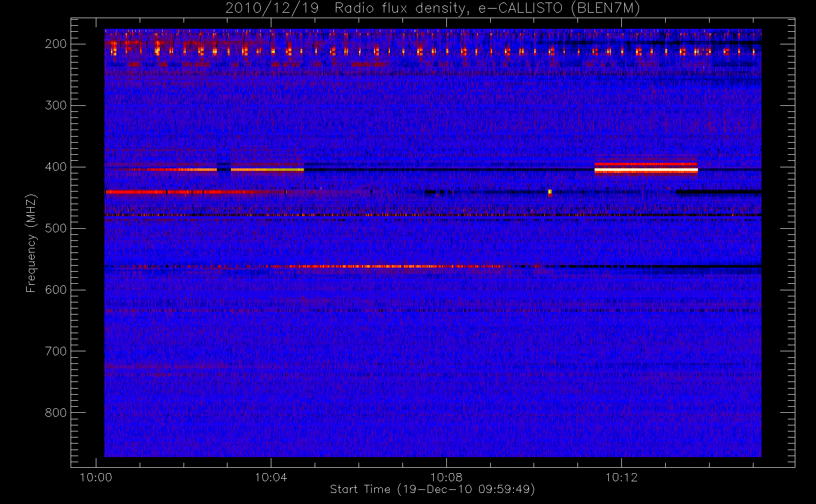Click the small yellow spot near 440 MHz at 10:10
The height and width of the screenshot is (504, 816).
click(550, 192)
